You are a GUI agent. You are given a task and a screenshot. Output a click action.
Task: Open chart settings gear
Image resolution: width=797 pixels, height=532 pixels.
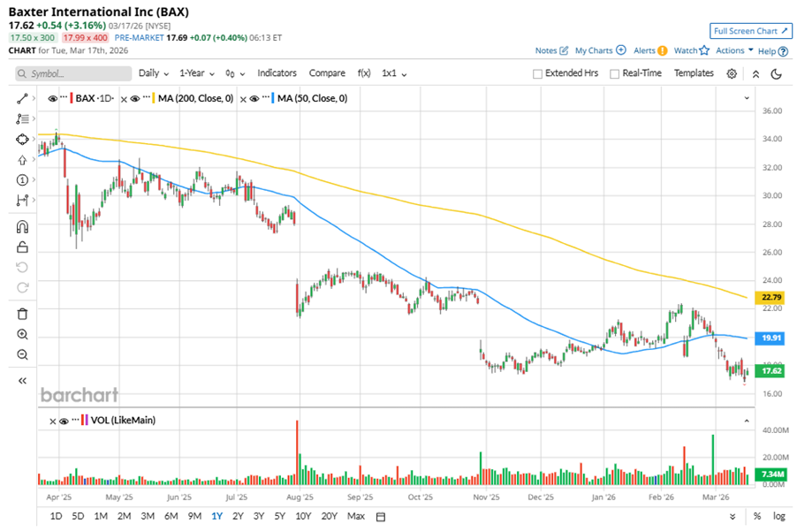tap(732, 73)
